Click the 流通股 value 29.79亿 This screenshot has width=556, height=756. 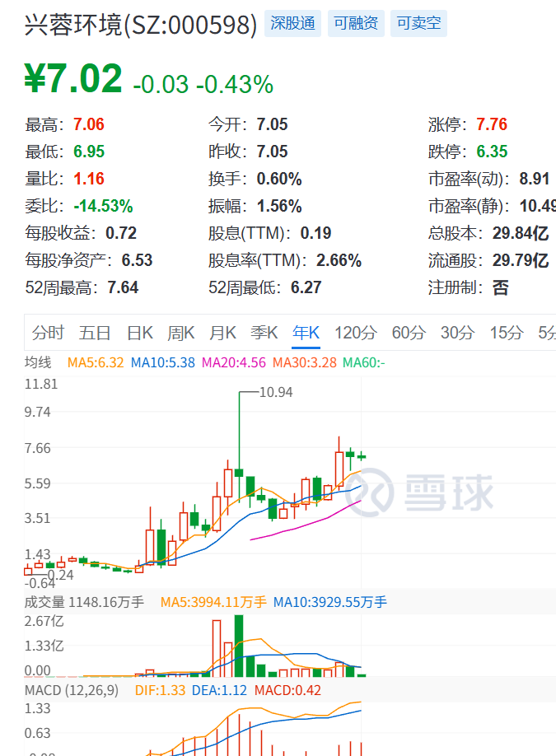pos(521,260)
